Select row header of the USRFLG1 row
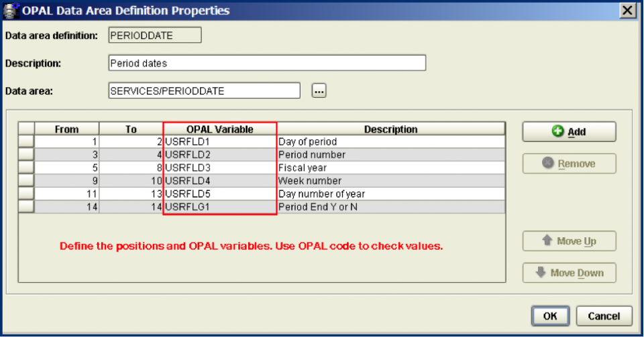 [x=26, y=207]
